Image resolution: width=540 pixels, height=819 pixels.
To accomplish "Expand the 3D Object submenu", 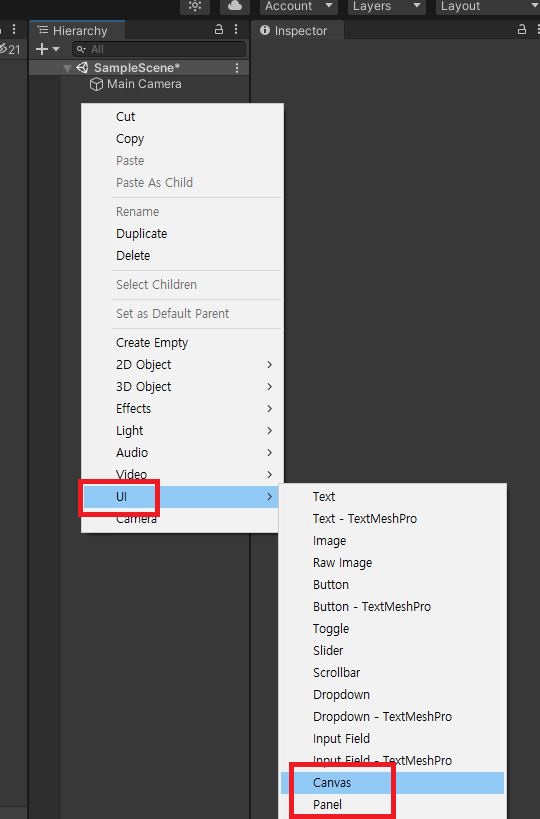I will point(182,387).
